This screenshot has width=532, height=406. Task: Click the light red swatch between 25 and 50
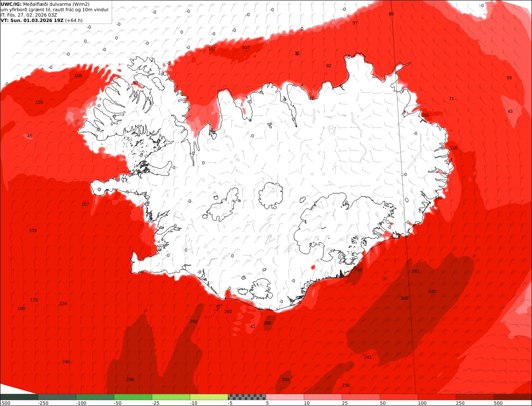pyautogui.click(x=361, y=397)
